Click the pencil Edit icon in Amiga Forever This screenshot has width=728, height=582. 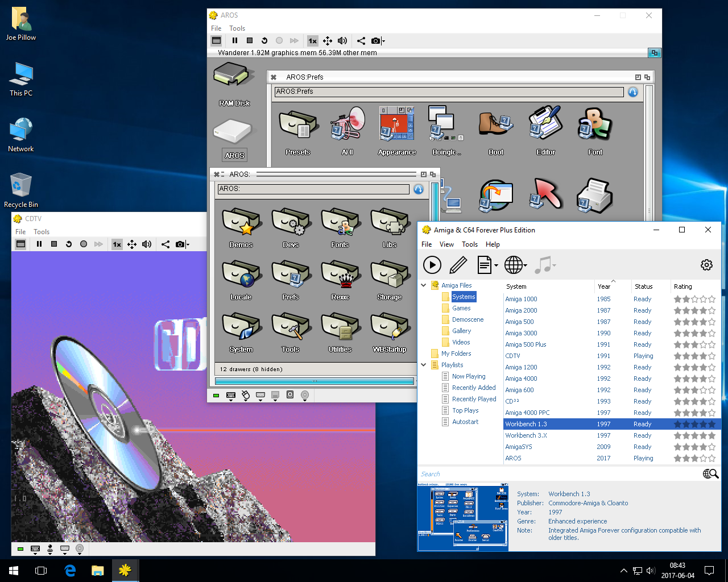pos(458,265)
